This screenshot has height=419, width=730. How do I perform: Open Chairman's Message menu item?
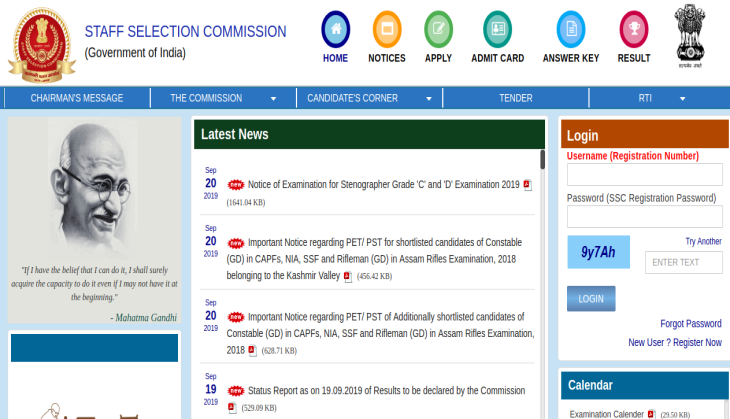[77, 98]
